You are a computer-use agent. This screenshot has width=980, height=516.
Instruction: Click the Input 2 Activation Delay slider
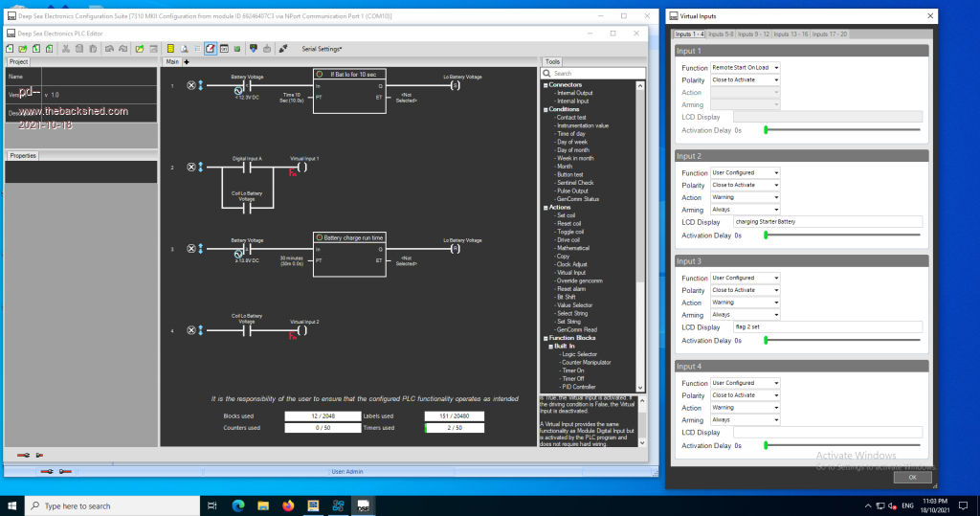pos(766,235)
